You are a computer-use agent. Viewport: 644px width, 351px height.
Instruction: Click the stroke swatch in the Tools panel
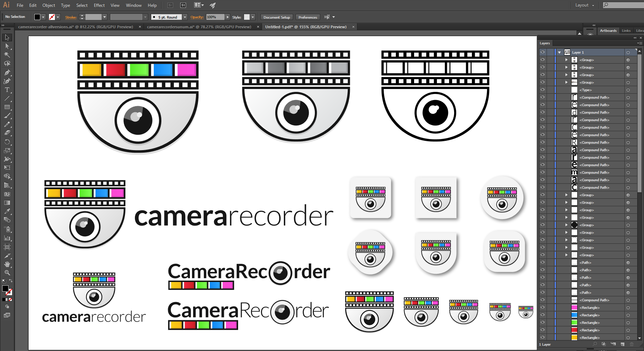[x=9, y=292]
